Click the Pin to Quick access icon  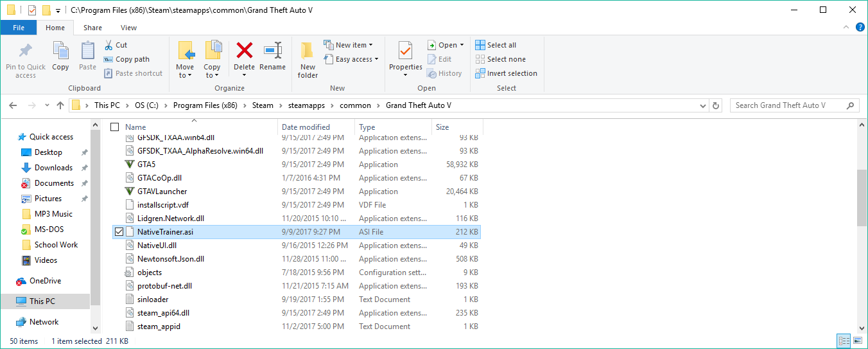(26, 51)
